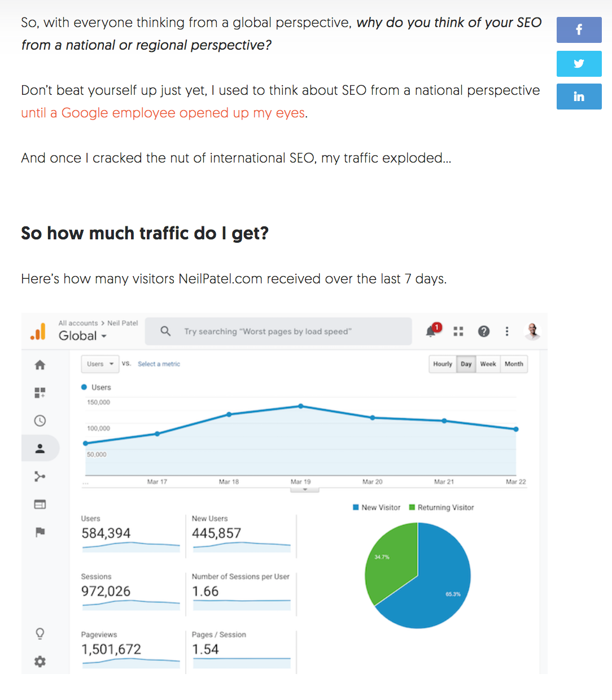Expand the arrow handle below chart
The width and height of the screenshot is (612, 700).
pyautogui.click(x=305, y=489)
